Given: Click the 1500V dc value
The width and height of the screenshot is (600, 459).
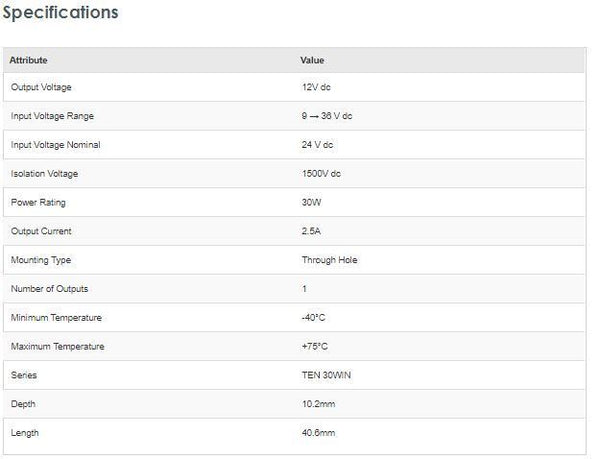Looking at the screenshot, I should tap(320, 174).
